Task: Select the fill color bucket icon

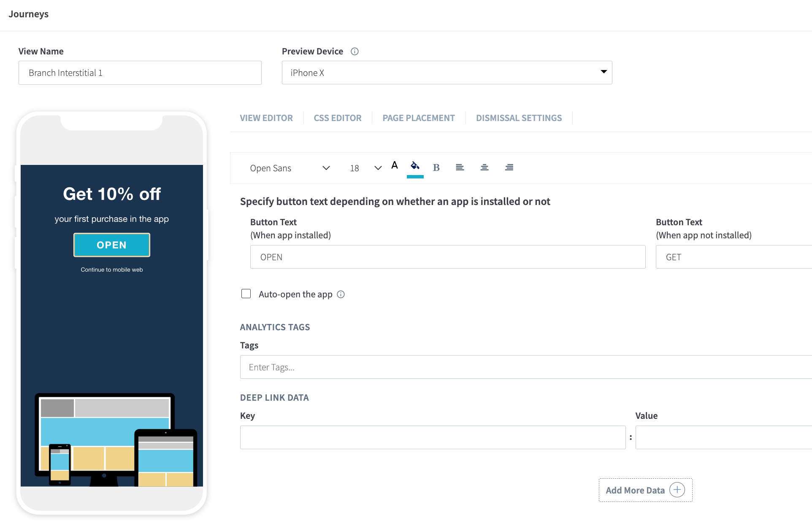Action: [415, 166]
